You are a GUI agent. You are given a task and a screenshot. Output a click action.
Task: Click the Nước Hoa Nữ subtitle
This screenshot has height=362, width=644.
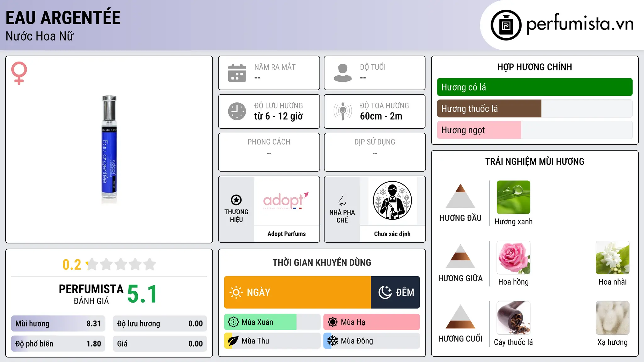[x=40, y=36]
